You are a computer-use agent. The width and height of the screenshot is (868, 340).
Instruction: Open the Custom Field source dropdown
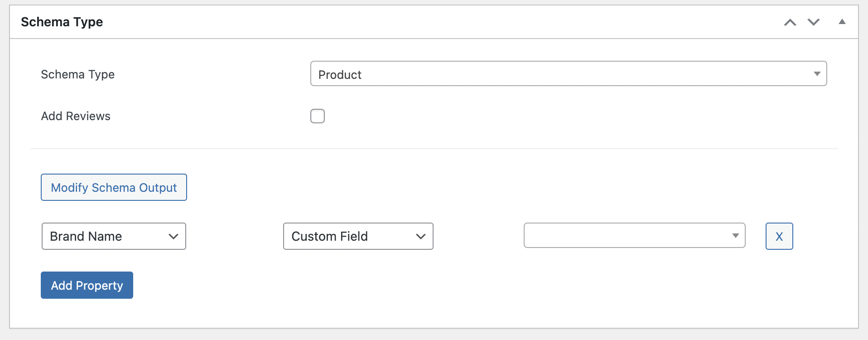click(x=358, y=236)
